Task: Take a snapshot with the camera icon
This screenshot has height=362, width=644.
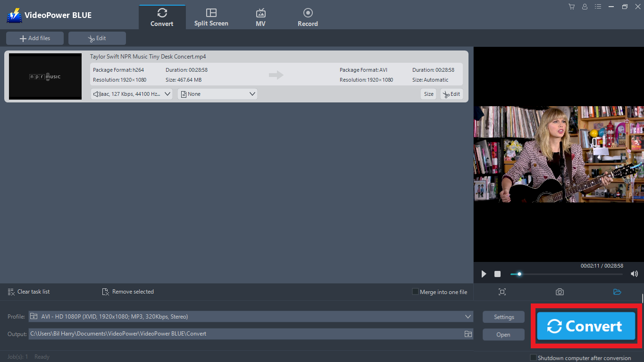Action: [x=560, y=292]
